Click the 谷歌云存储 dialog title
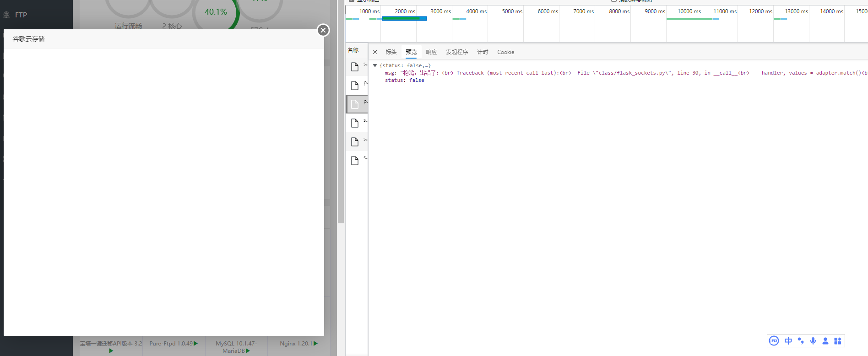The image size is (868, 356). click(x=28, y=39)
